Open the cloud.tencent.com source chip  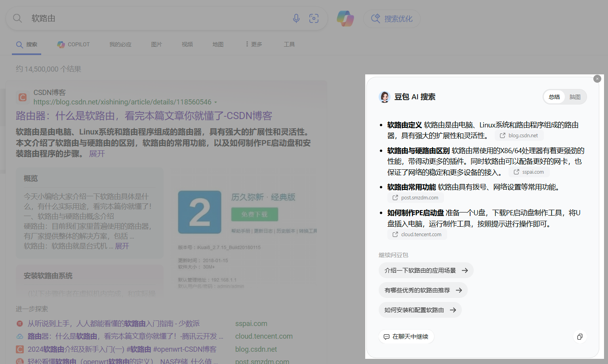(x=417, y=235)
